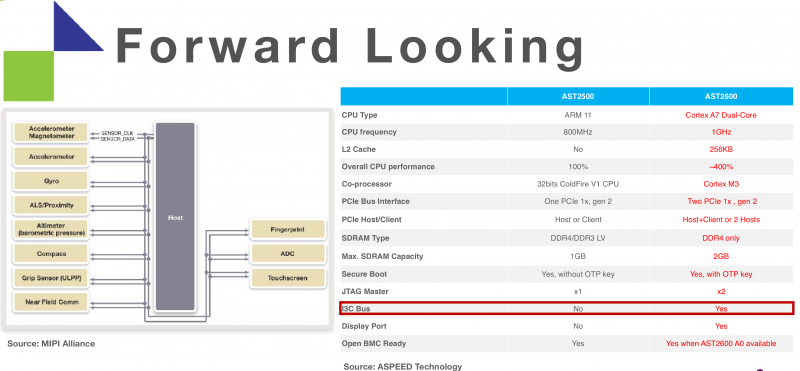The image size is (800, 371).
Task: Select "Two PCIe 1x , gen 2" cell
Action: point(721,202)
